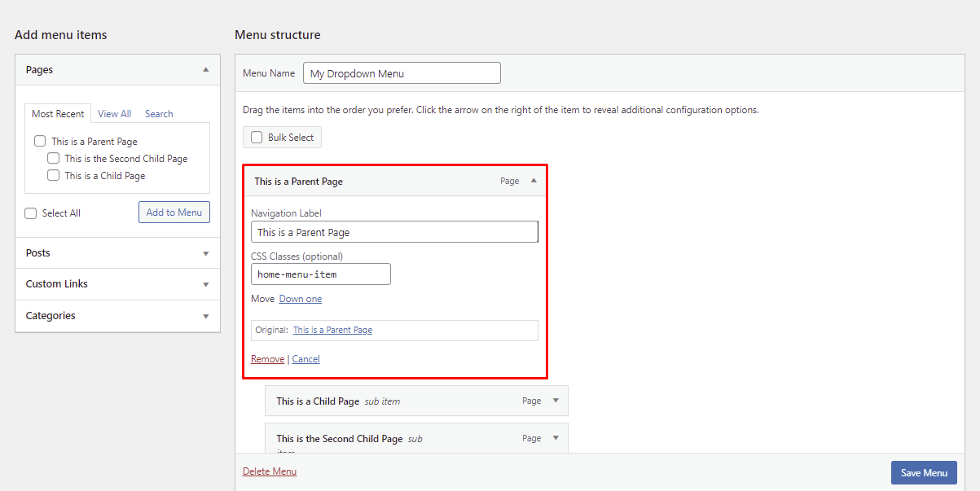
Task: Switch to the Most Recent tab
Action: point(57,113)
